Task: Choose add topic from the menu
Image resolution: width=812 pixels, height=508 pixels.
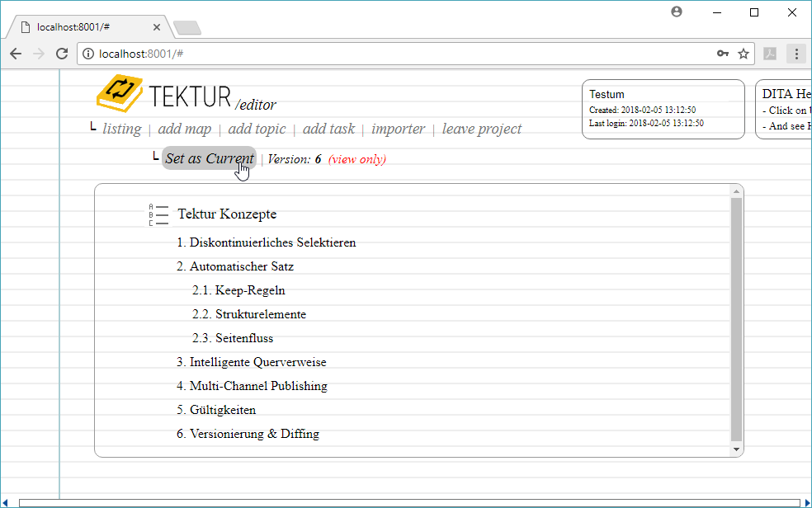Action: pyautogui.click(x=257, y=129)
